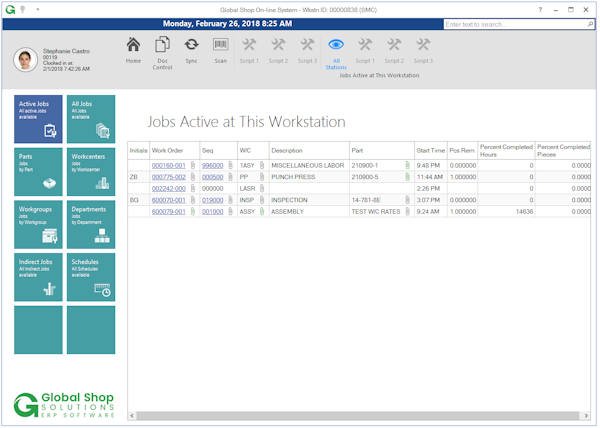
Task: Open the Parts jobs tile
Action: [x=38, y=172]
